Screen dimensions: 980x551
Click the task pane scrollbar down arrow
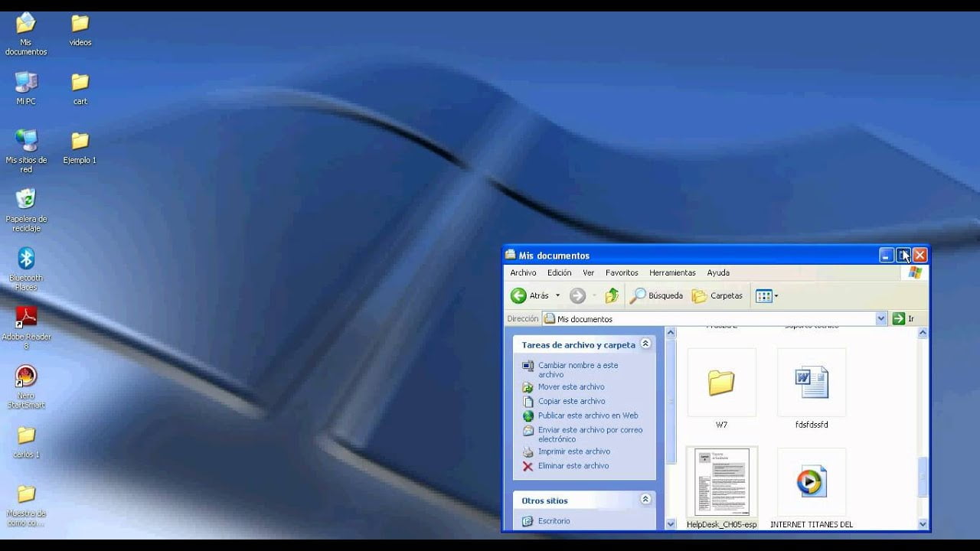click(x=671, y=524)
